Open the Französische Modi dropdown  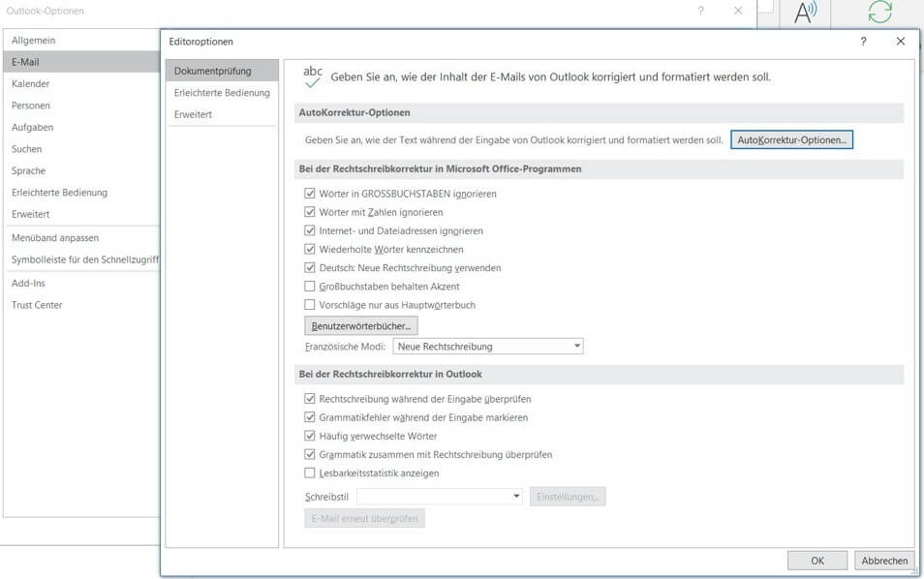488,347
